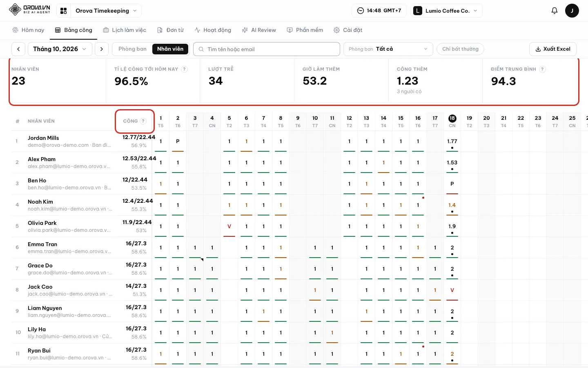The image size is (588, 368).
Task: Switch to Lịch làm việc tab
Action: click(x=125, y=30)
